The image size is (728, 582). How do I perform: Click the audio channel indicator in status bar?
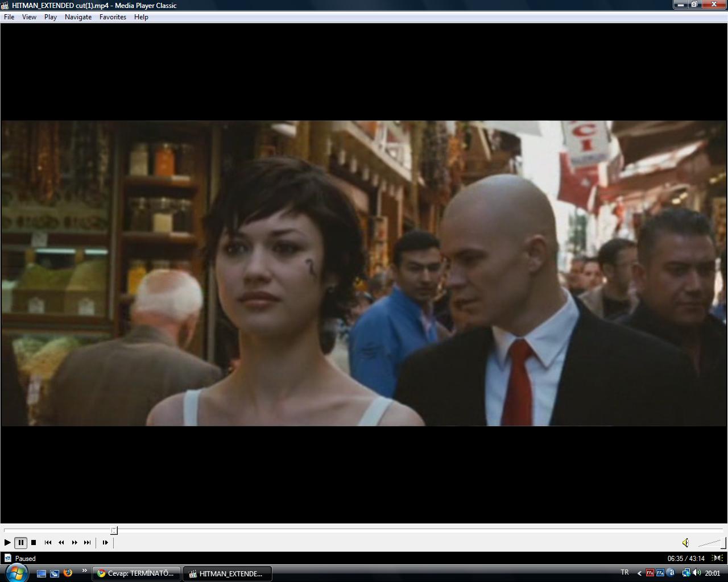tap(718, 558)
